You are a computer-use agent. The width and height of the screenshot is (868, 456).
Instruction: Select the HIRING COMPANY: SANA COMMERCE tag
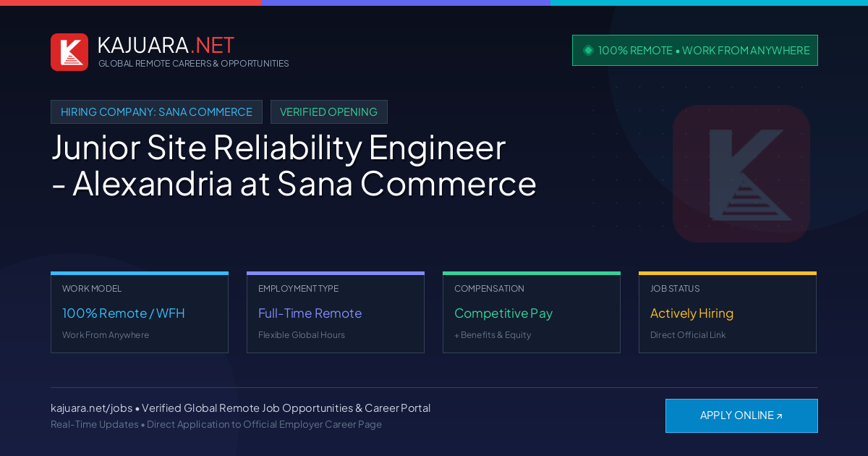click(156, 112)
